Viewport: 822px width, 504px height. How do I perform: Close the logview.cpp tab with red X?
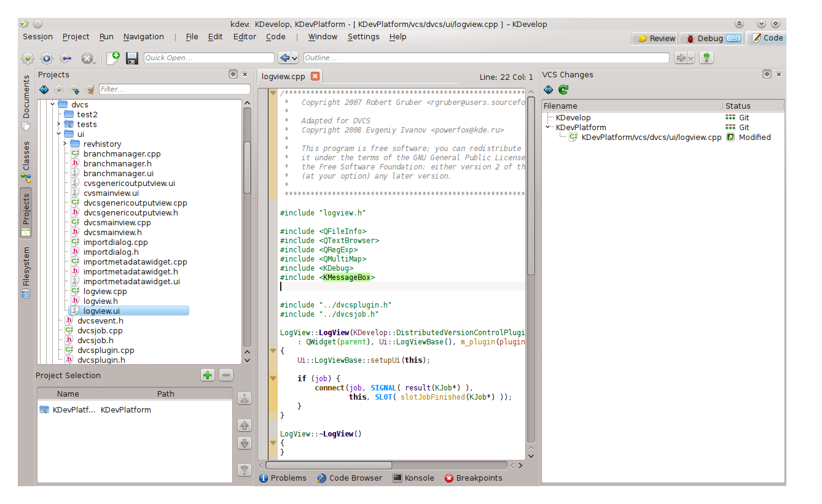pyautogui.click(x=315, y=77)
